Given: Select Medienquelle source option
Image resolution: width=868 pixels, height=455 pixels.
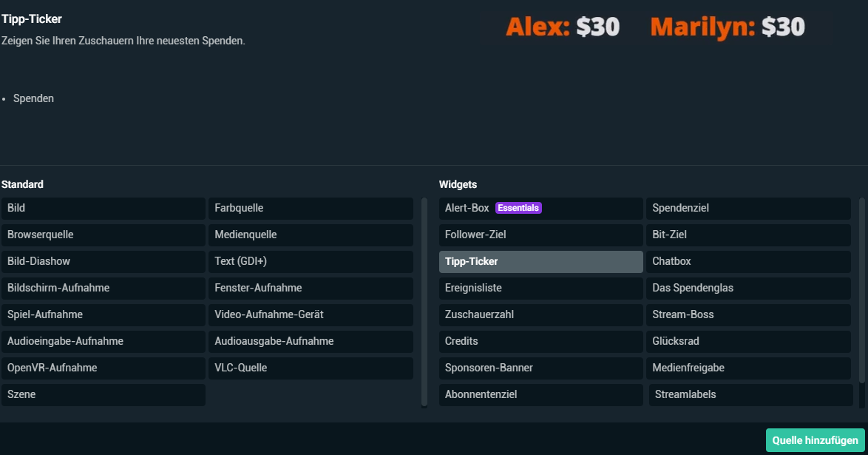Looking at the screenshot, I should [310, 235].
